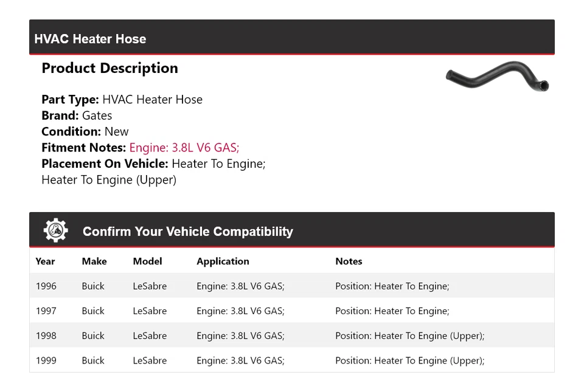This screenshot has width=584, height=392.
Task: Click the Model column header
Action: point(147,261)
